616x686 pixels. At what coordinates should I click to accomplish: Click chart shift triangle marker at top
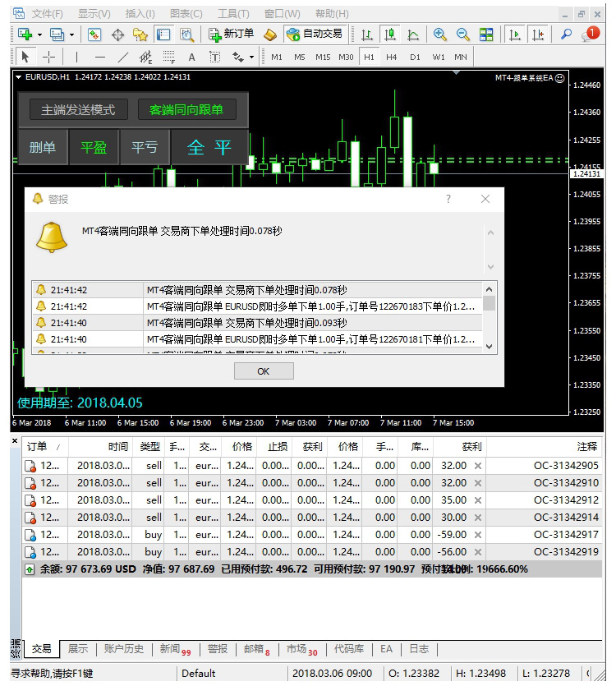click(457, 72)
